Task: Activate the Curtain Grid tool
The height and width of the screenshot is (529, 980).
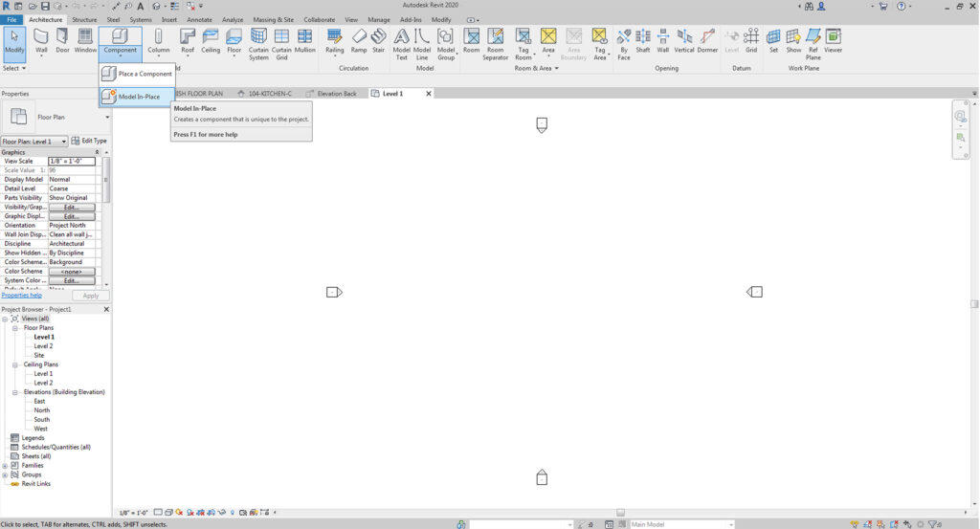Action: click(x=281, y=44)
